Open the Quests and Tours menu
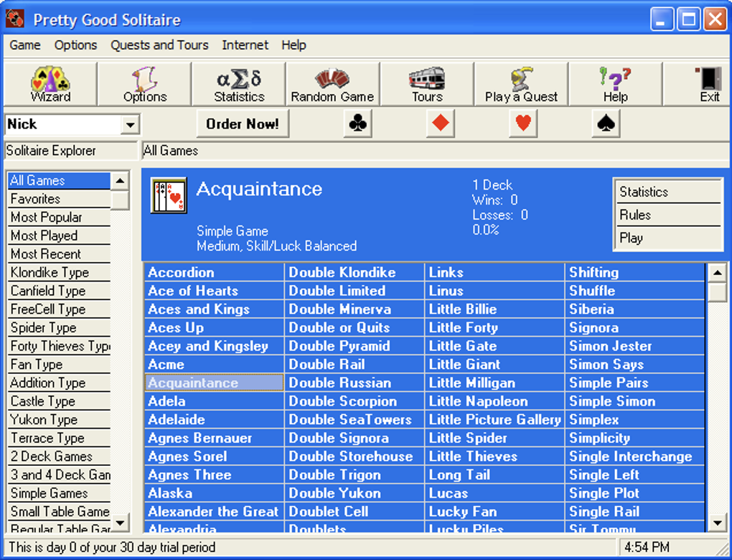 (x=159, y=45)
